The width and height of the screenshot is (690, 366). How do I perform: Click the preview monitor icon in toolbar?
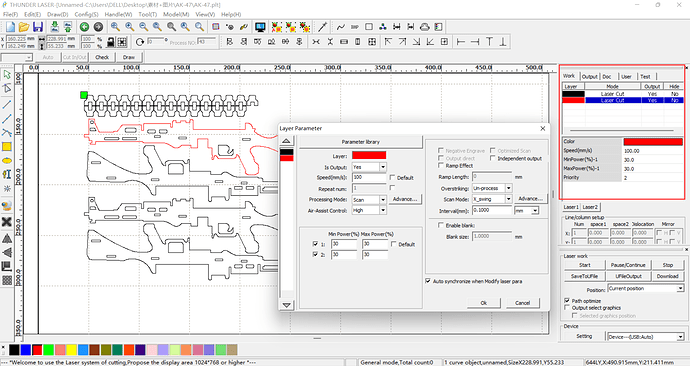click(260, 27)
